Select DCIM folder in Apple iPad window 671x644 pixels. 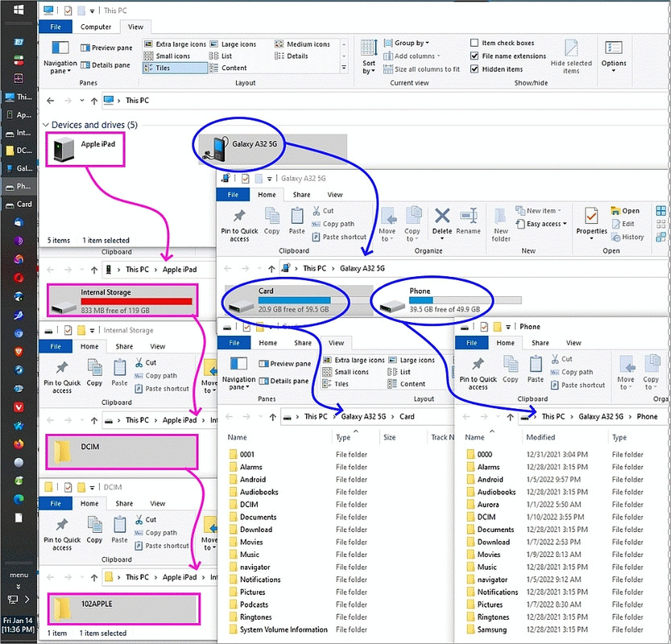[x=122, y=452]
